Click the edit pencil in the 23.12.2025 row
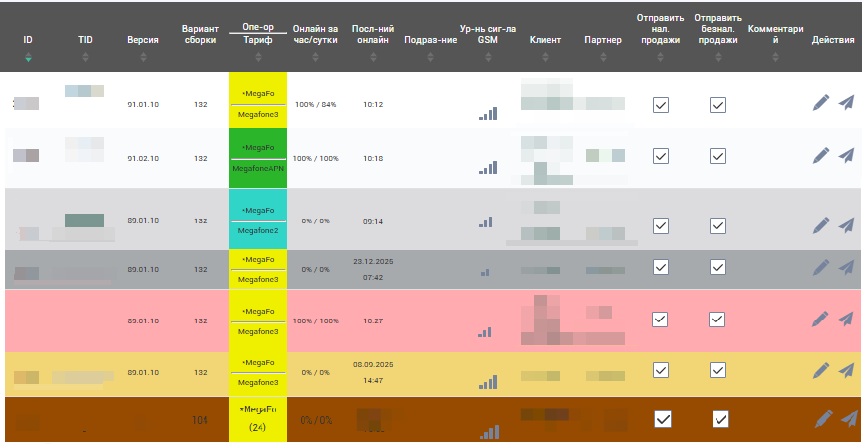 821,268
